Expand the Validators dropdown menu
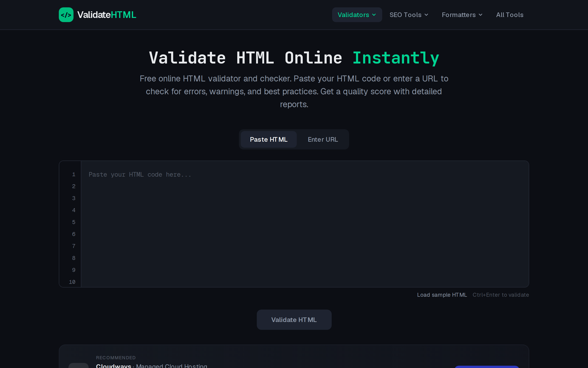588x368 pixels. coord(357,15)
